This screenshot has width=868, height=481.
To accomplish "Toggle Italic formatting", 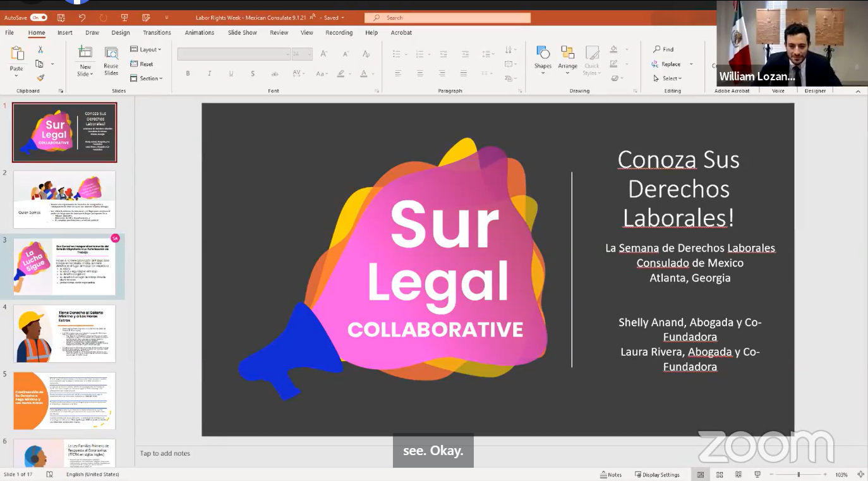I will [209, 74].
